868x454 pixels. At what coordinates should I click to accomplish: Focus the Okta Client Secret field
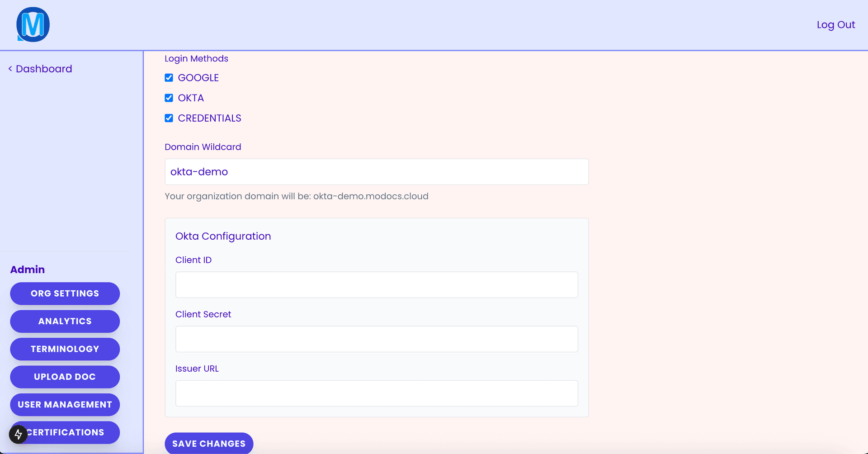click(377, 339)
